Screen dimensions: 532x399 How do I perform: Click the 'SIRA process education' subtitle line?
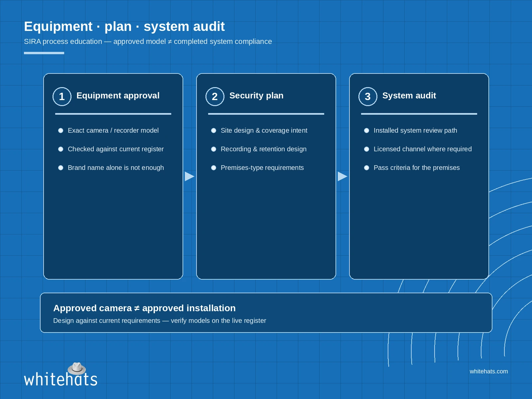click(148, 42)
